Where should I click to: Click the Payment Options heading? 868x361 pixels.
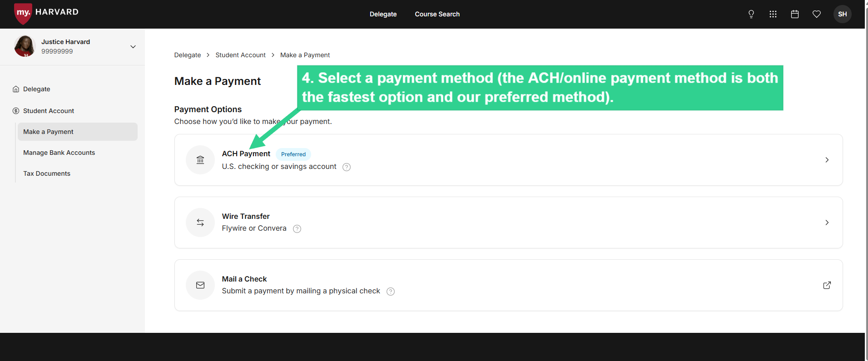coord(208,109)
